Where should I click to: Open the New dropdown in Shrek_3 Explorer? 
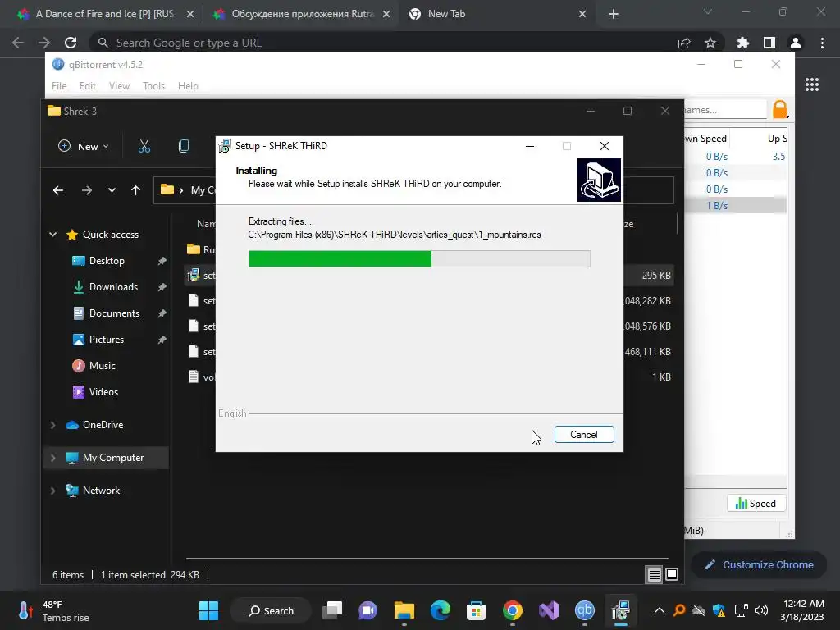pos(83,146)
